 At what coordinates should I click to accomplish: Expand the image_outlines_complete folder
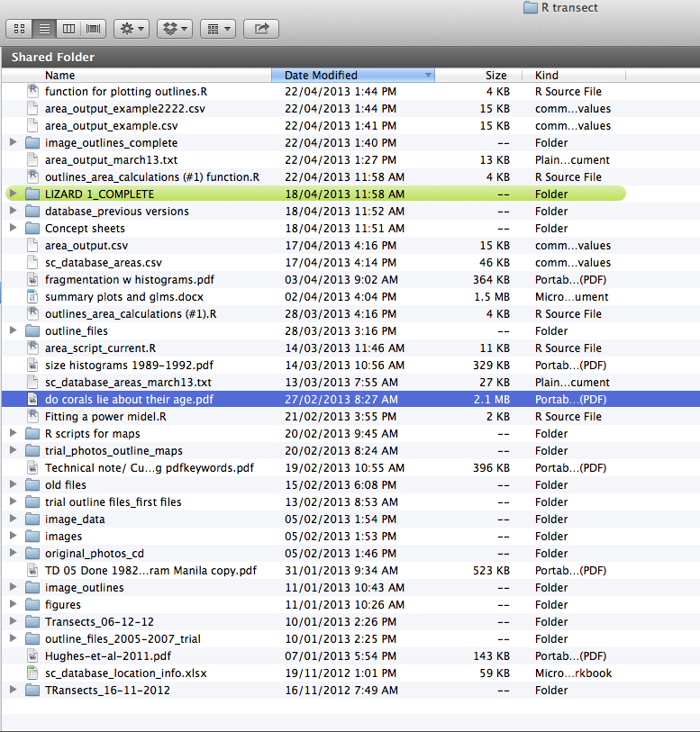[x=14, y=142]
